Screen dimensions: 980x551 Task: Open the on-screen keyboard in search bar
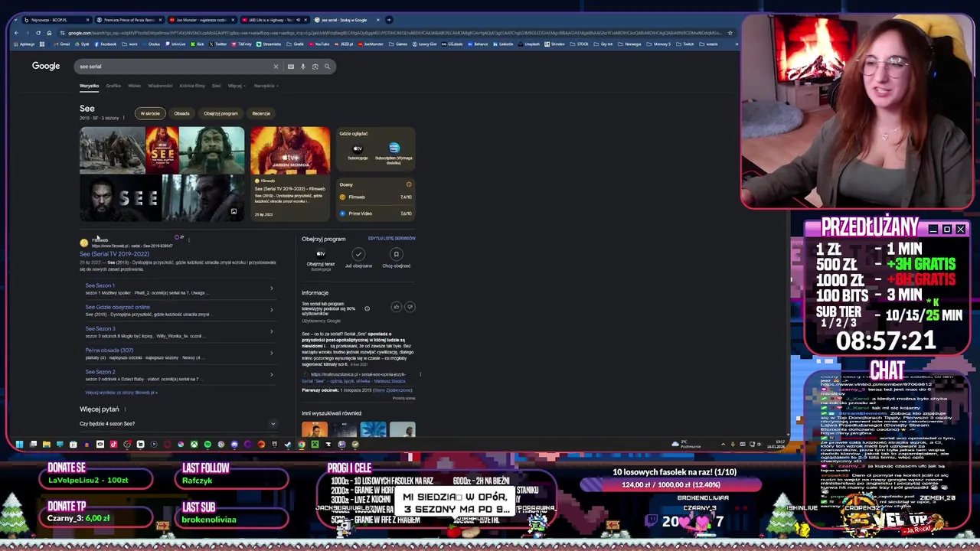[x=291, y=67]
